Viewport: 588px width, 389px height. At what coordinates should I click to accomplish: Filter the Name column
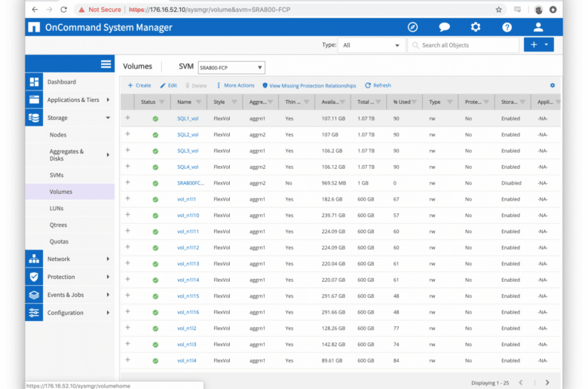tap(198, 102)
